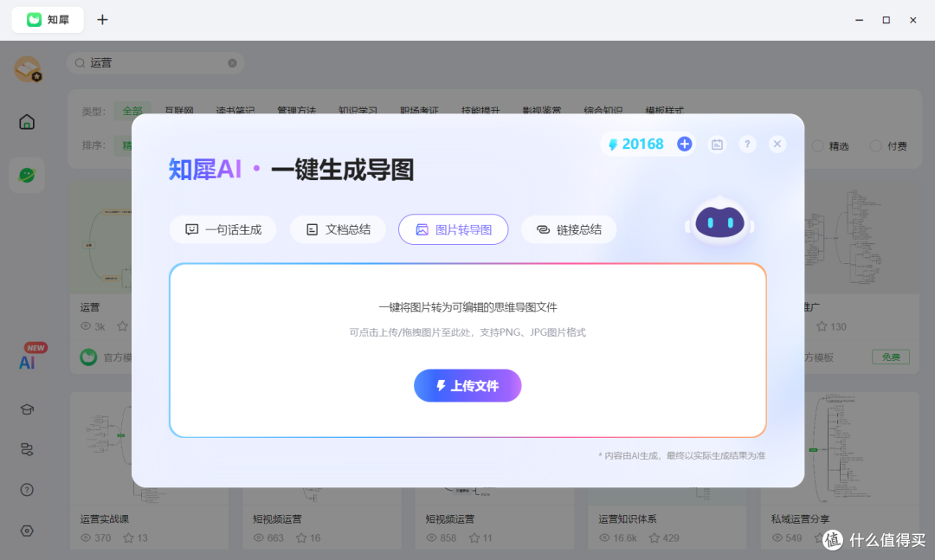This screenshot has height=560, width=935.
Task: Click the star icon on 运营实战课
Action: (128, 538)
